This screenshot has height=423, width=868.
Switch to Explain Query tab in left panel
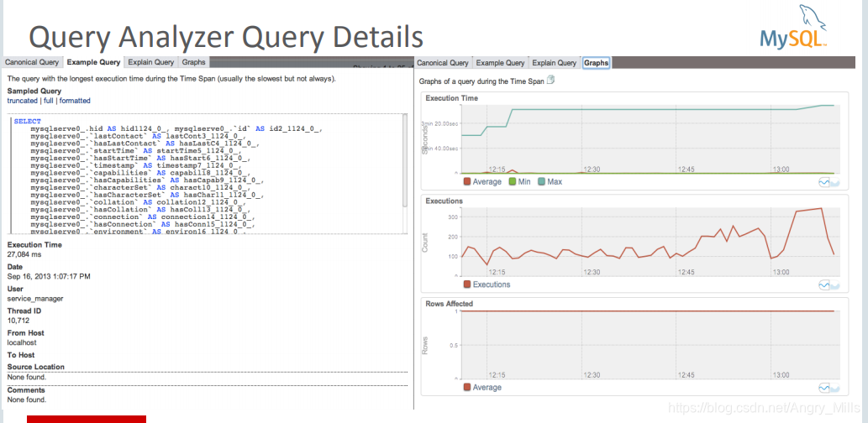click(151, 62)
